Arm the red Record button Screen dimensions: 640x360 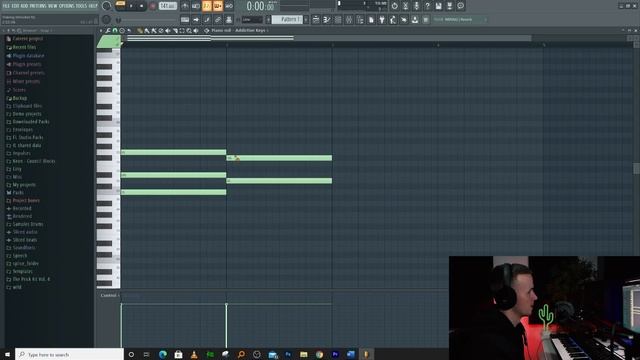(x=152, y=6)
